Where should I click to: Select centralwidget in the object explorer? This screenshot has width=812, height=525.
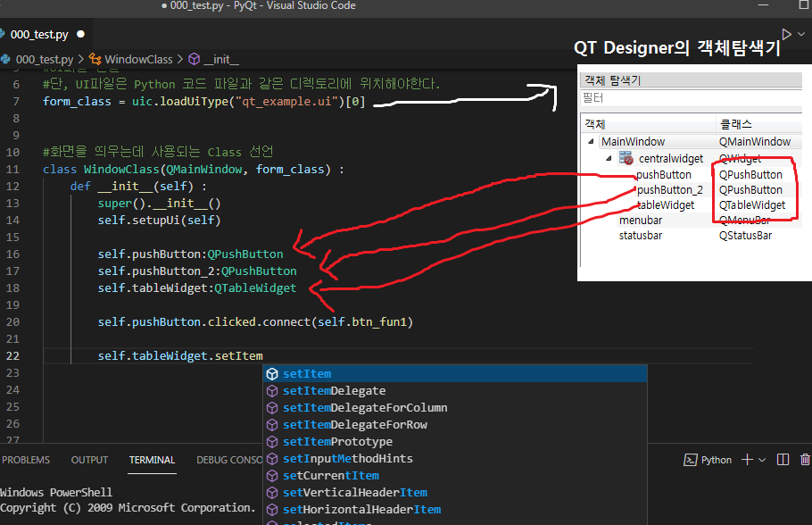(671, 159)
